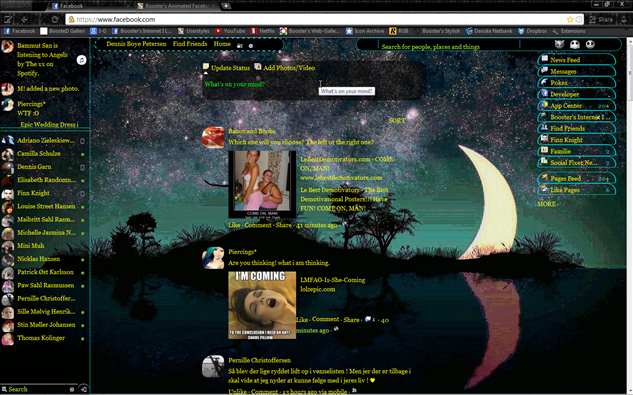The width and height of the screenshot is (633, 395).
Task: Open chat with Thomas Kolinger
Action: 44,338
